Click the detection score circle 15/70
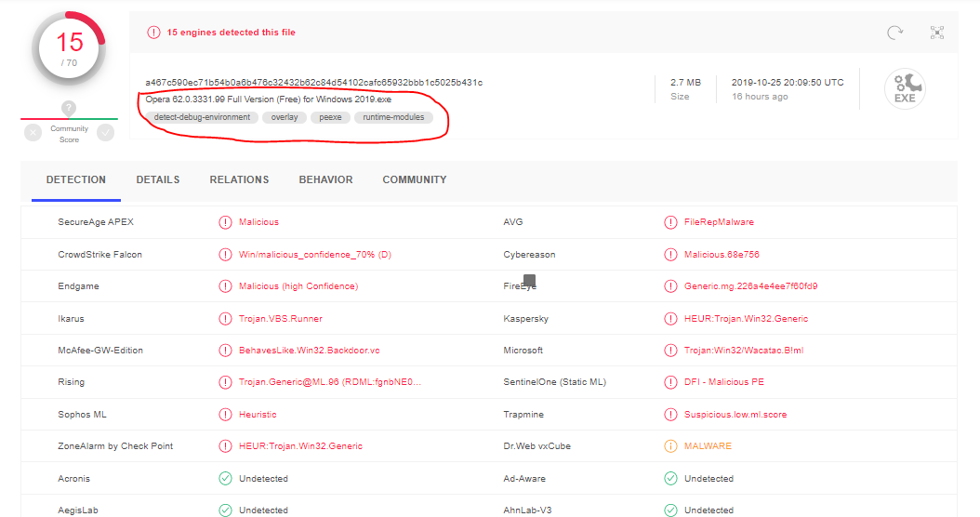This screenshot has height=517, width=980. [69, 48]
